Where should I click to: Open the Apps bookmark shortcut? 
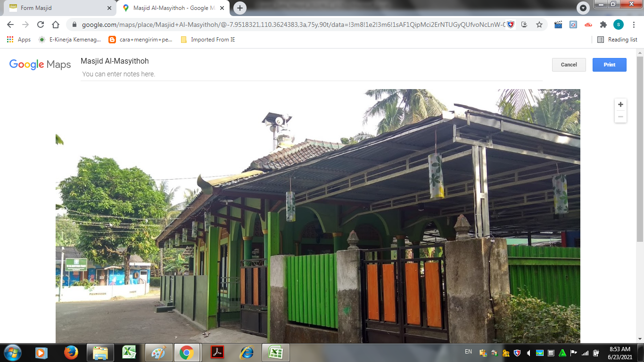coord(19,40)
